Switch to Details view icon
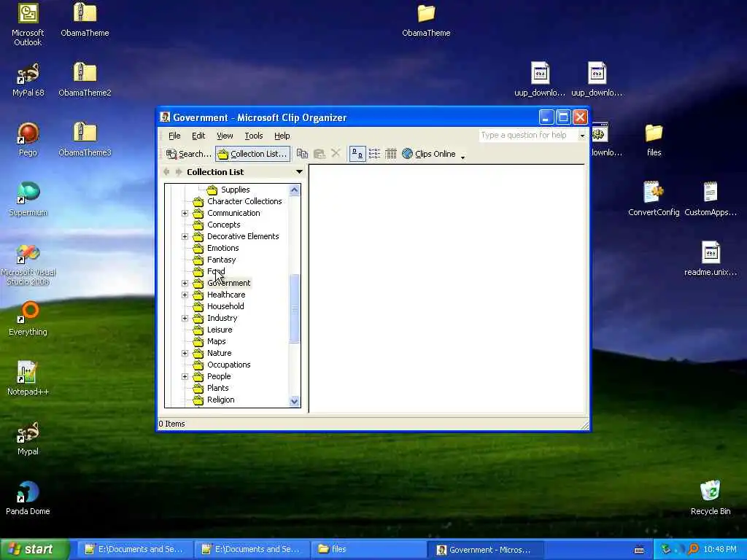Viewport: 747px width, 560px height. tap(391, 154)
